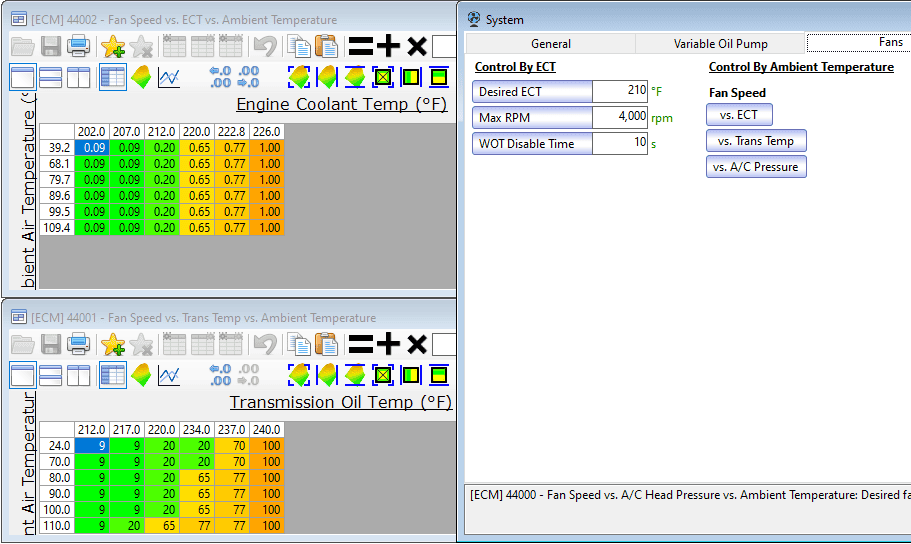Select column header 240.0 in the Trans Temp table
This screenshot has width=911, height=544.
pos(267,430)
